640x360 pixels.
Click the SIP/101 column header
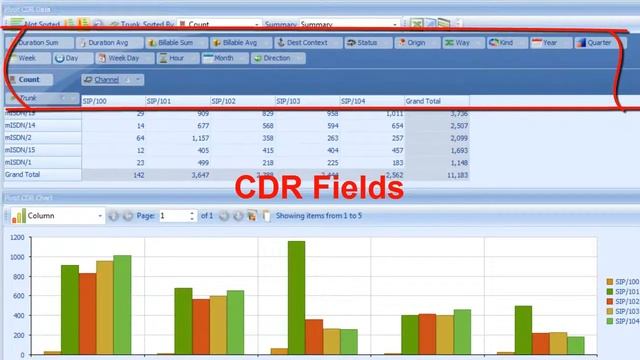coord(178,101)
